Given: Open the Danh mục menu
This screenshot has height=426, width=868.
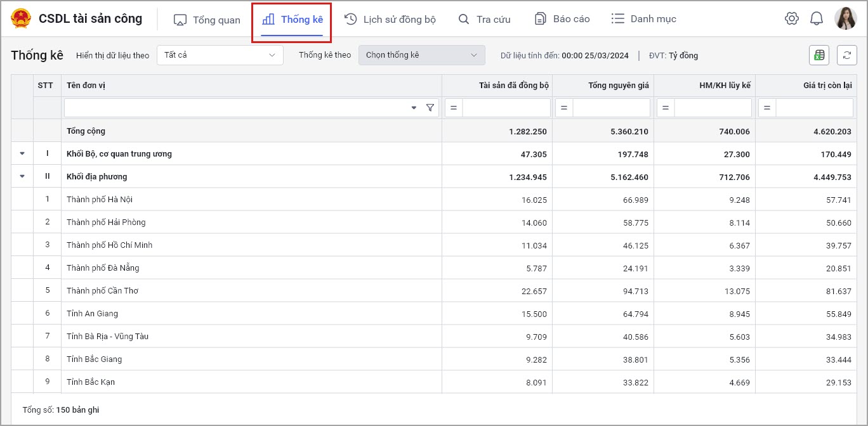Looking at the screenshot, I should click(643, 20).
